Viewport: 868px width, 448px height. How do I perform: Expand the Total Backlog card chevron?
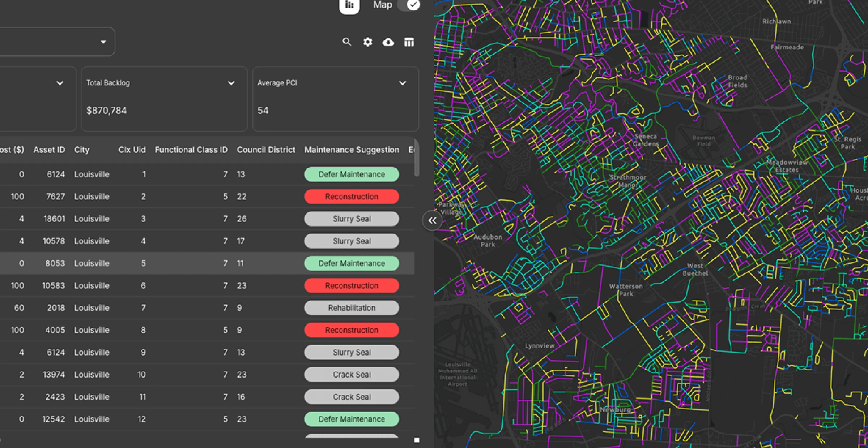tap(231, 83)
